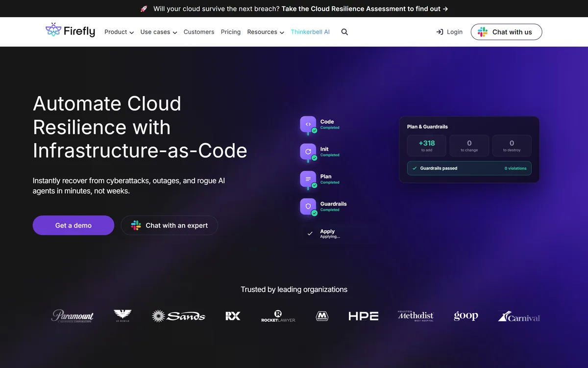The height and width of the screenshot is (368, 588).
Task: Click the Houston Methodist logo
Action: point(416,316)
